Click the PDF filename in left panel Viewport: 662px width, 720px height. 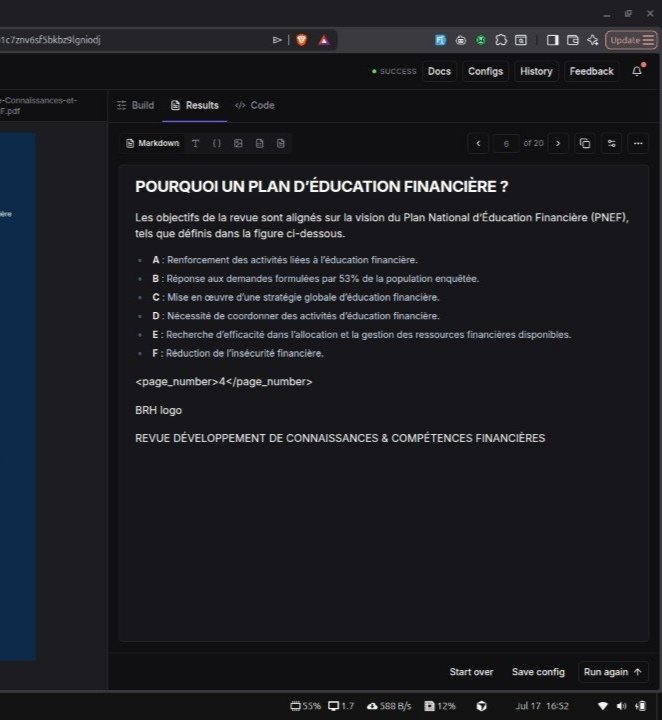coord(39,106)
